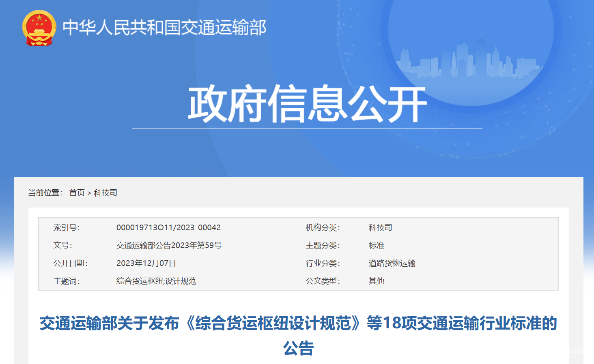Select the publication date 2023年12月07日
Viewport: 594px width, 364px height.
(146, 263)
